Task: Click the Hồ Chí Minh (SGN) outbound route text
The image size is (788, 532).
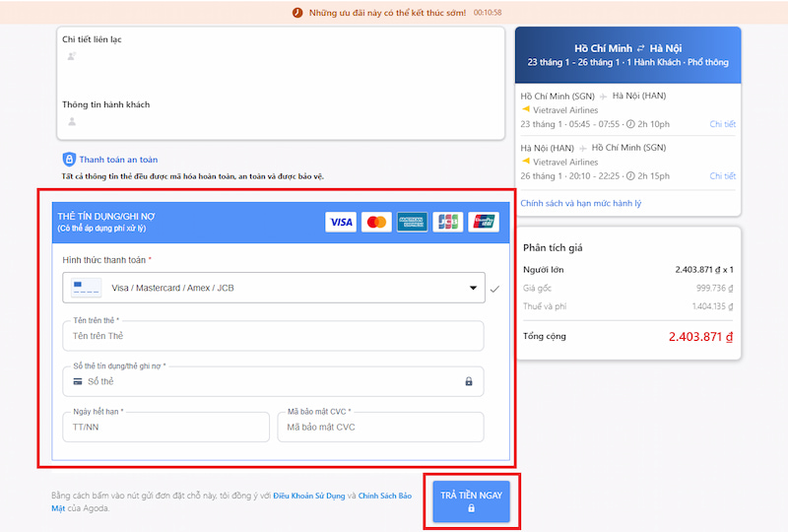Action: (x=558, y=96)
